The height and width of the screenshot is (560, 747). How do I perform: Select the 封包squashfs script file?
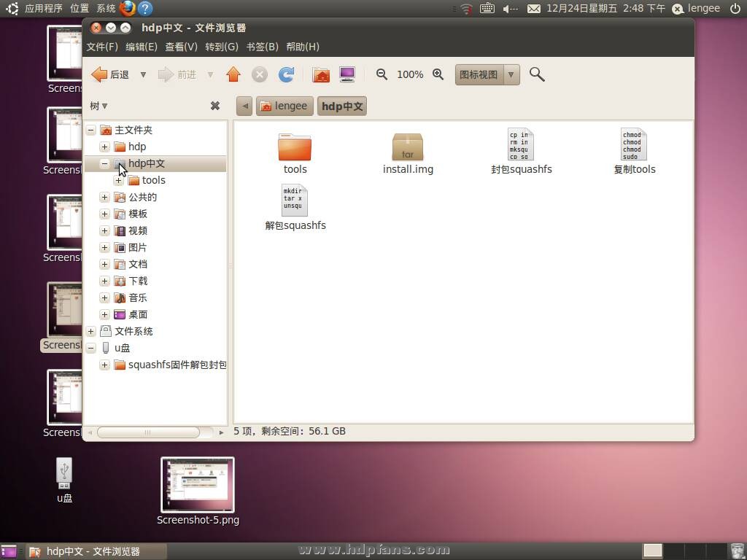tap(521, 144)
